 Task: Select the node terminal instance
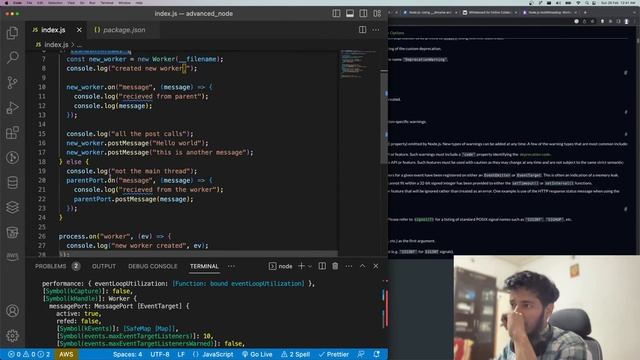pos(280,266)
